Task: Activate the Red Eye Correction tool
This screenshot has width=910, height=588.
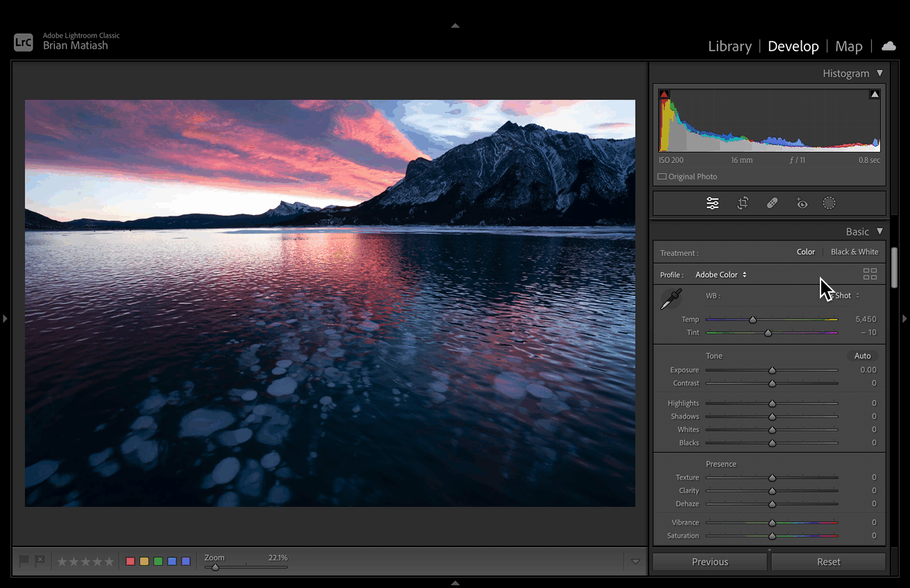Action: click(x=802, y=203)
